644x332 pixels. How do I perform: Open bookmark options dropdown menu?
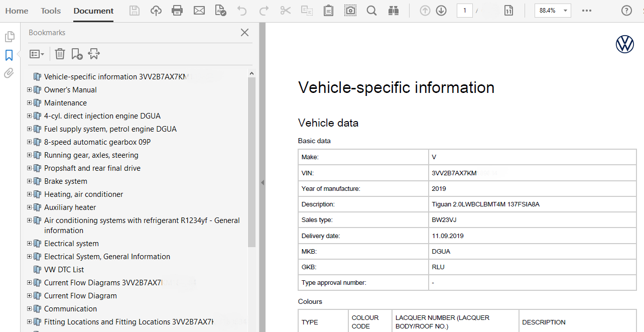[37, 54]
